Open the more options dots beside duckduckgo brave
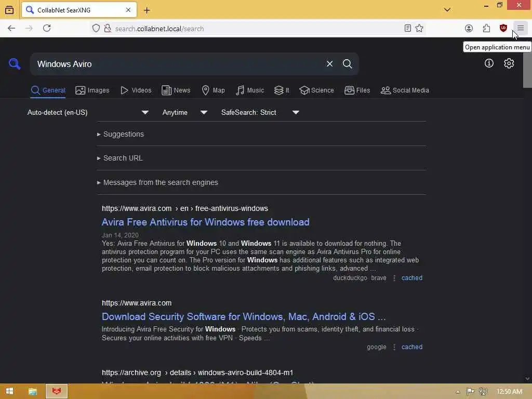This screenshot has height=399, width=532. pos(394,278)
